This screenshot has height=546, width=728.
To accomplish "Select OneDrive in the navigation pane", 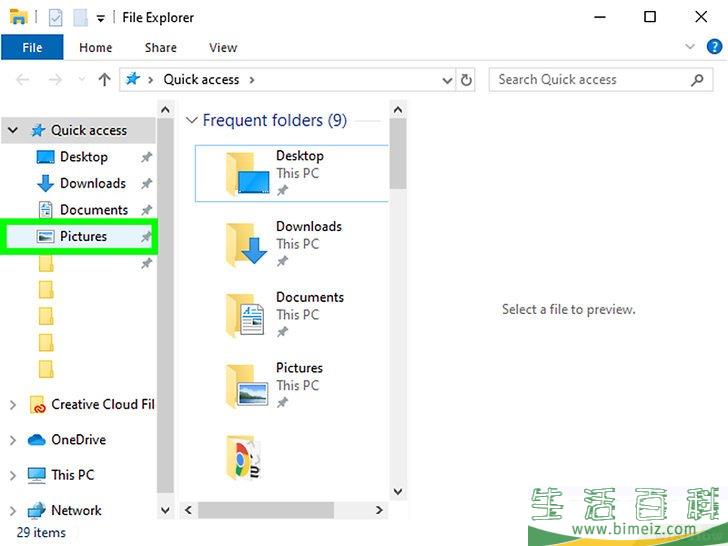I will click(78, 440).
